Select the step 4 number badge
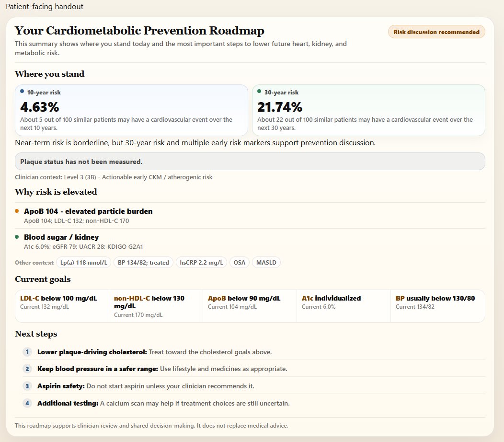The image size is (504, 442). (27, 403)
